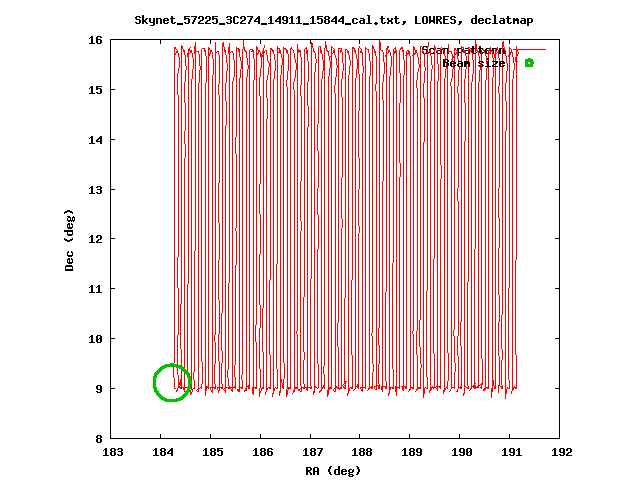
Task: Click the 190 tick label on the RA axis
Action: pos(461,452)
